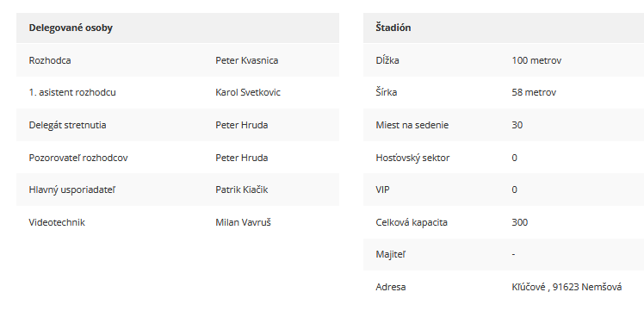Select referee name Peter Kvasnica
This screenshot has height=317, width=644.
click(247, 60)
